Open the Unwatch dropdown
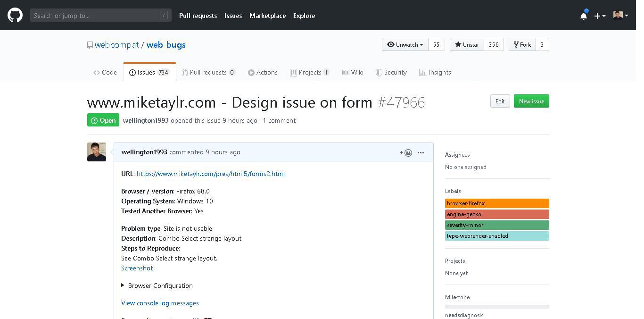The height and width of the screenshot is (319, 644). click(405, 44)
